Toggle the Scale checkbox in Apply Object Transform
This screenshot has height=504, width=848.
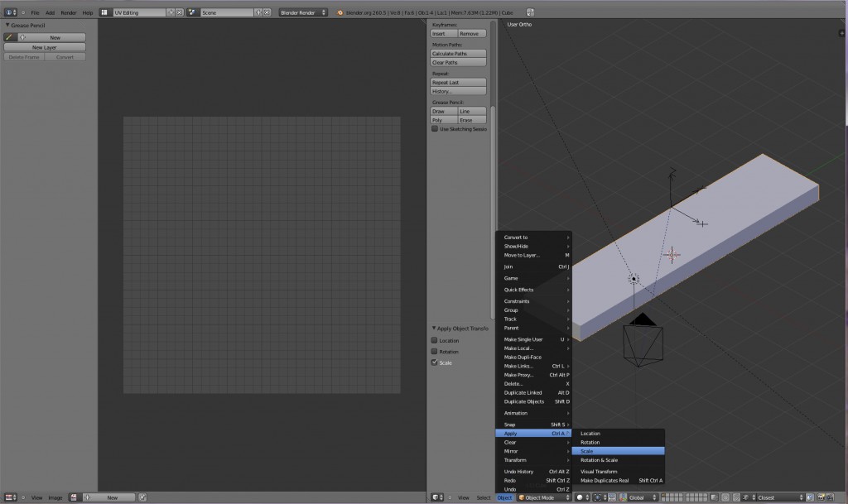433,362
